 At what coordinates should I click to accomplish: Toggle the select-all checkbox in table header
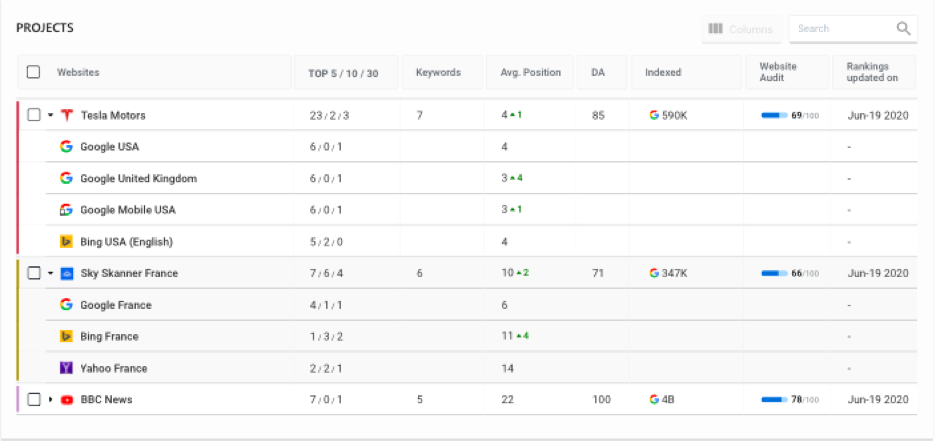pos(34,72)
